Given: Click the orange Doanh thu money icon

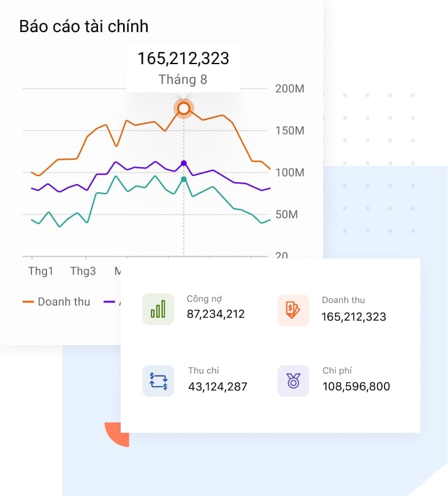Looking at the screenshot, I should point(293,310).
